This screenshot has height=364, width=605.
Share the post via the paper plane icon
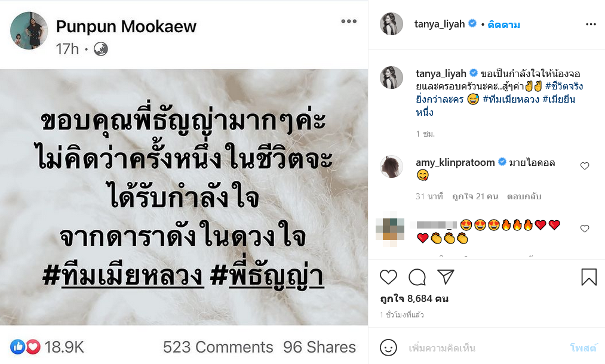pos(446,277)
